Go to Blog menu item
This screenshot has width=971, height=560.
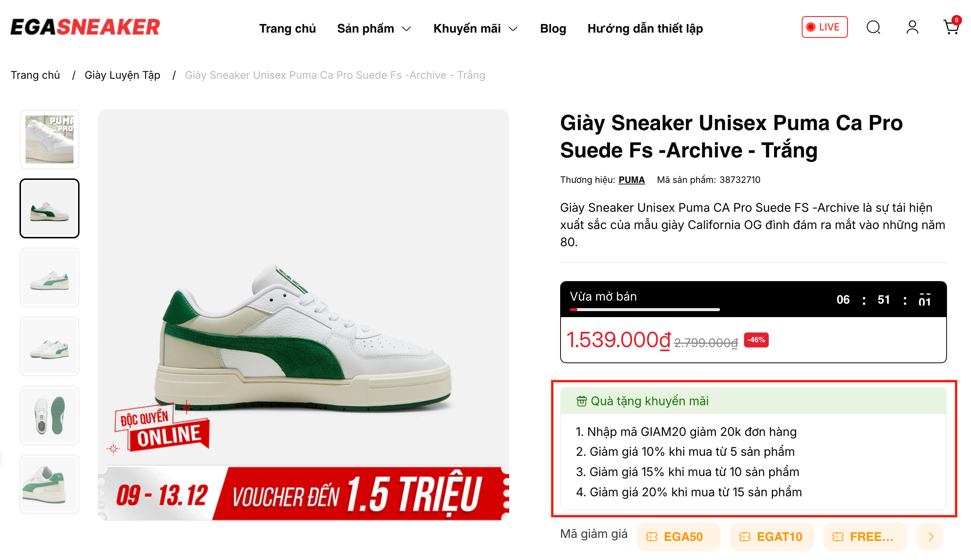point(553,28)
